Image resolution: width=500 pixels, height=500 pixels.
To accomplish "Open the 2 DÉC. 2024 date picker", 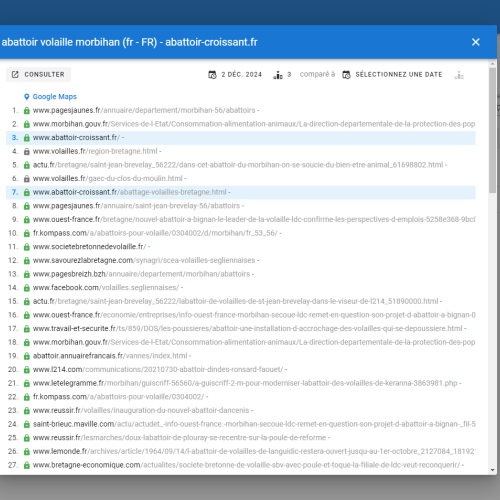I will 235,74.
